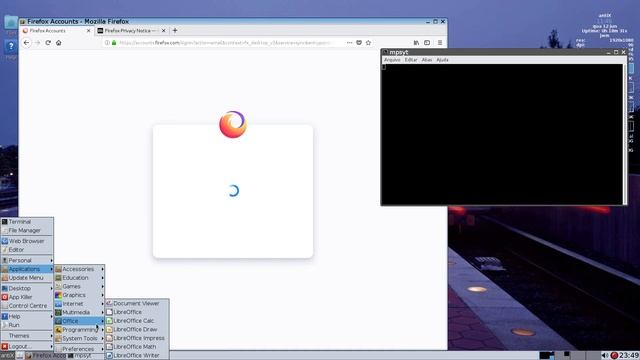The image size is (640, 360).
Task: Open Arquivo menu in mpsyt window
Action: 392,60
